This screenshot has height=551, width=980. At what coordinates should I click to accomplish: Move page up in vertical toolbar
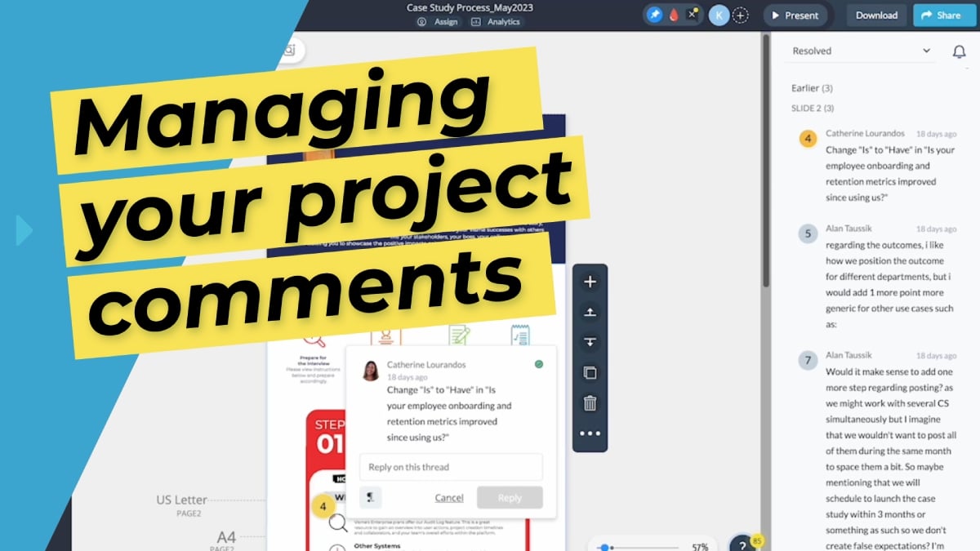(x=590, y=312)
